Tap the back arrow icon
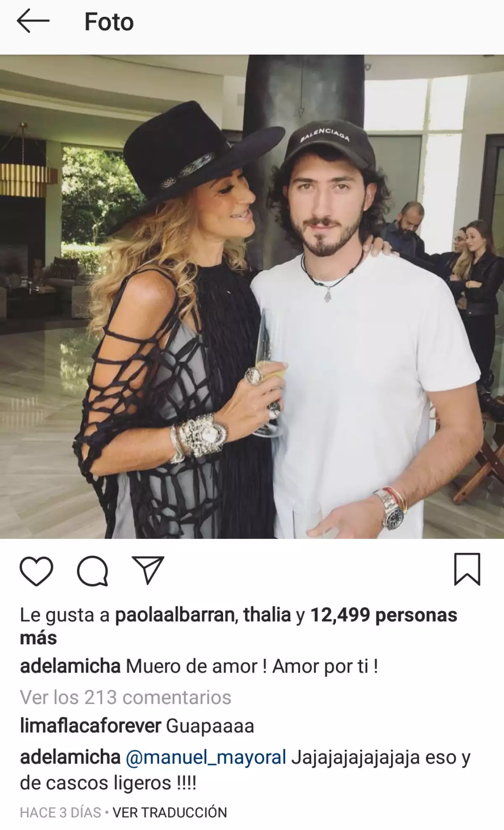 pos(33,21)
